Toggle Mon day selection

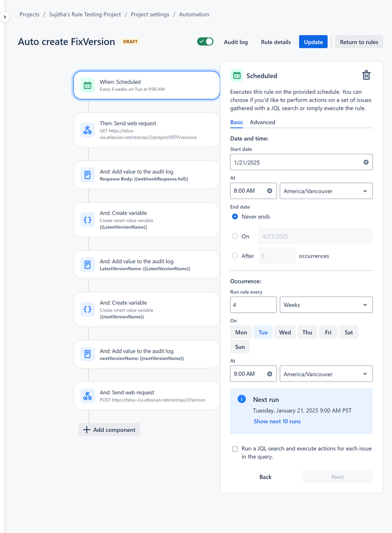[241, 332]
